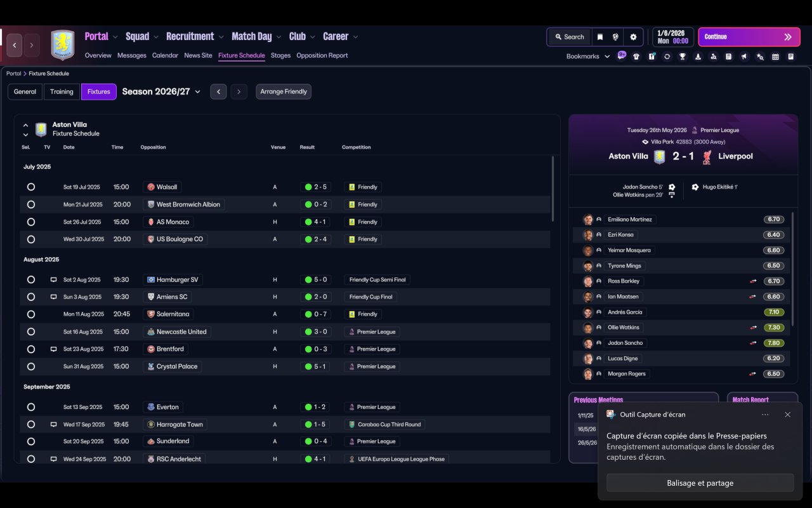This screenshot has width=812, height=508.
Task: Open the megaphone bookmark icon
Action: pos(744,57)
